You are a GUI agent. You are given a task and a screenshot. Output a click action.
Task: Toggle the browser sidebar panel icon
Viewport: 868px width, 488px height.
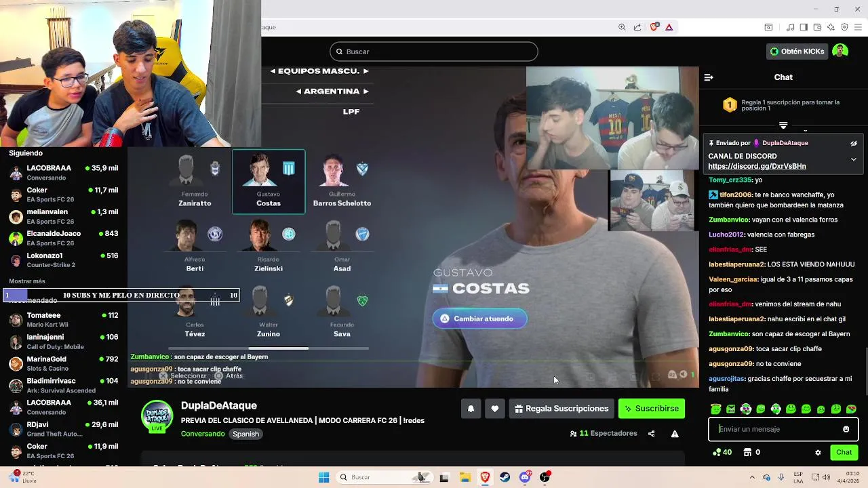click(x=804, y=27)
